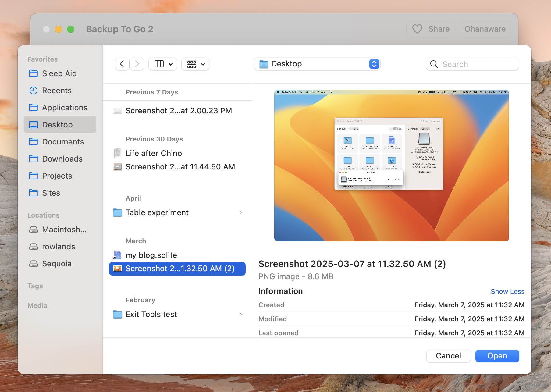
Task: Select Screenshot 2...at 11.44.50 AM file
Action: coord(177,167)
